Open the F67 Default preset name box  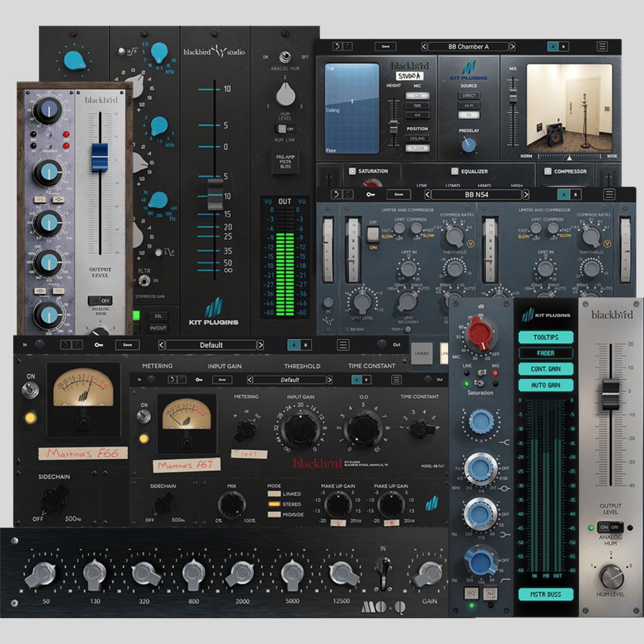point(289,379)
